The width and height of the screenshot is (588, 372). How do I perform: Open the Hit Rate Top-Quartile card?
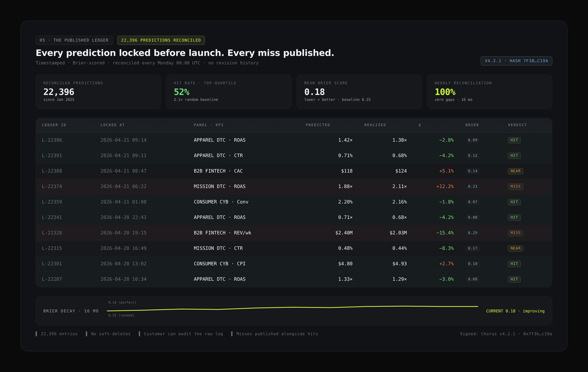(229, 91)
